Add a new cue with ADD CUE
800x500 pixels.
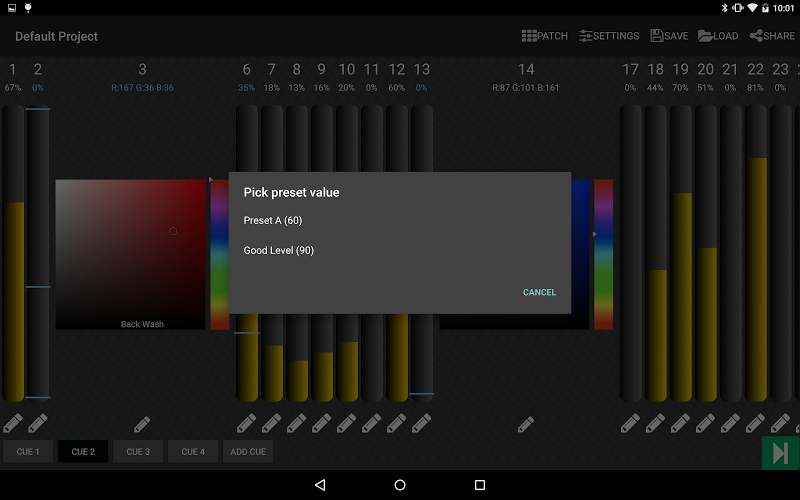point(248,452)
